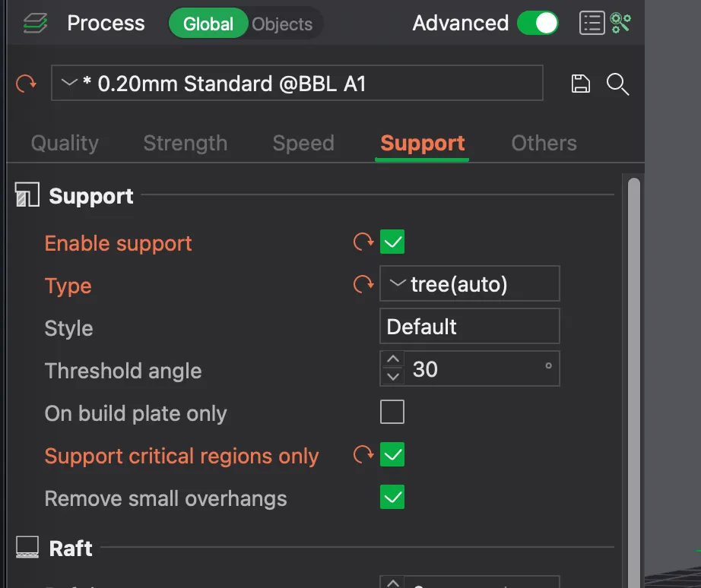Image resolution: width=701 pixels, height=588 pixels.
Task: Reset the Enable support setting arrow
Action: 363,242
